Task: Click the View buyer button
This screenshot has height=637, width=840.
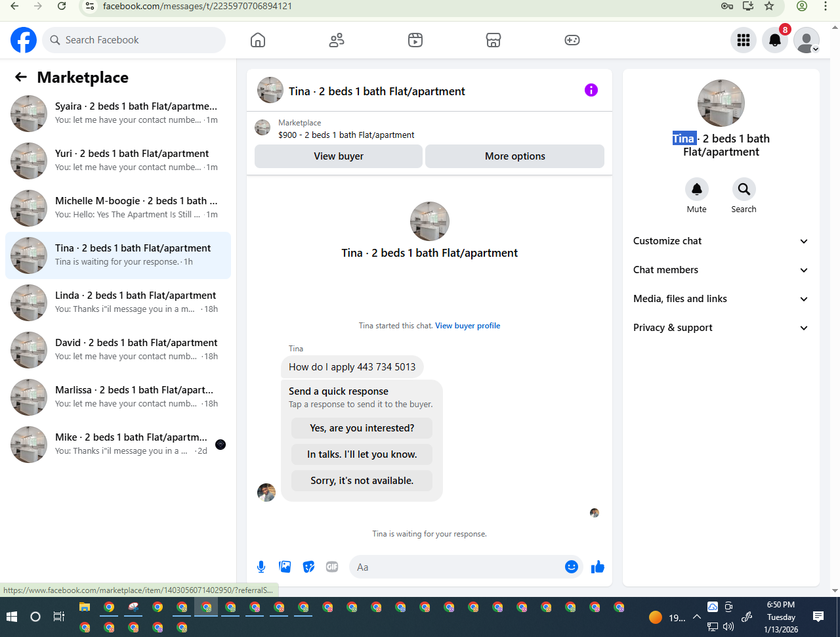Action: coord(339,156)
